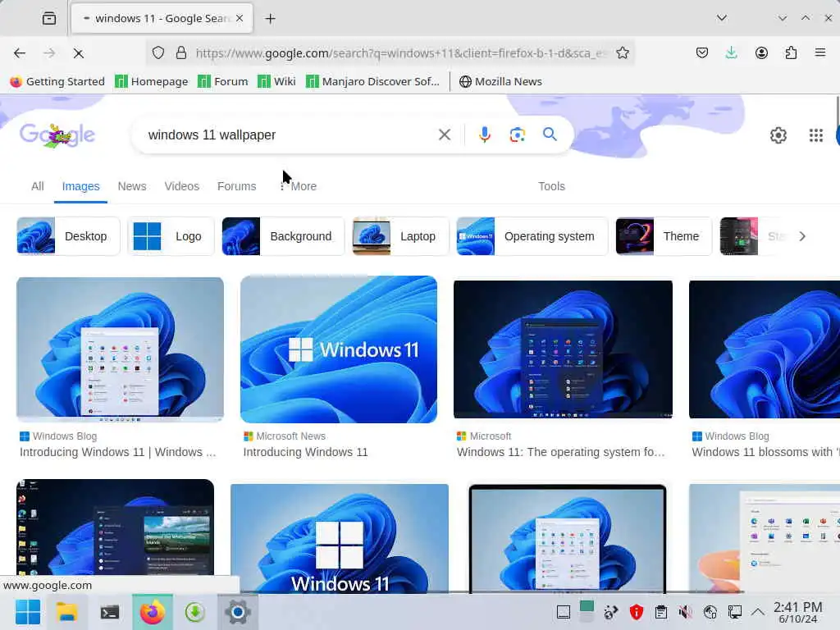
Task: Open the Microsoft dark start menu image
Action: [563, 349]
